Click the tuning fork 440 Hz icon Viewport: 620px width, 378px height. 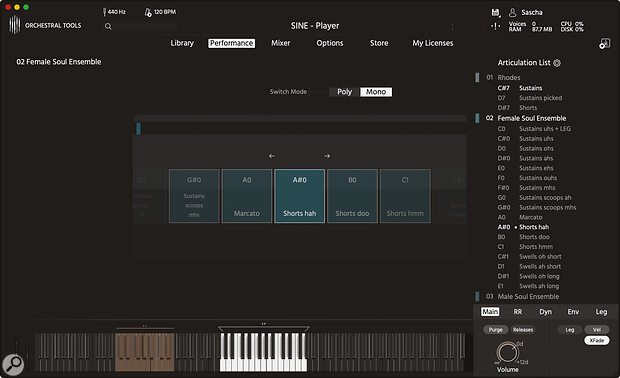tap(104, 12)
